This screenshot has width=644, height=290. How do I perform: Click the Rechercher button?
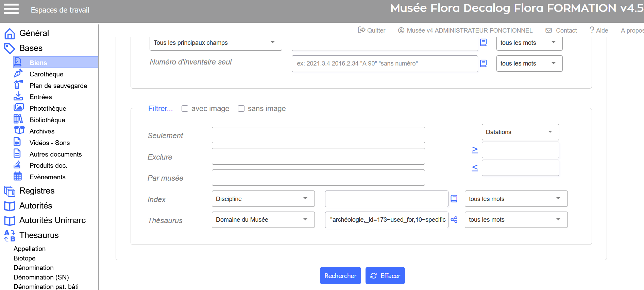(340, 276)
